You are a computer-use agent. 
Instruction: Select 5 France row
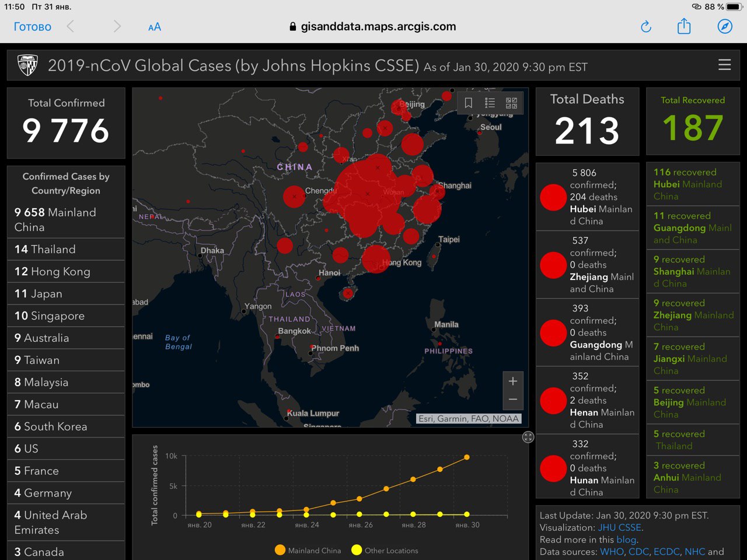coord(66,471)
